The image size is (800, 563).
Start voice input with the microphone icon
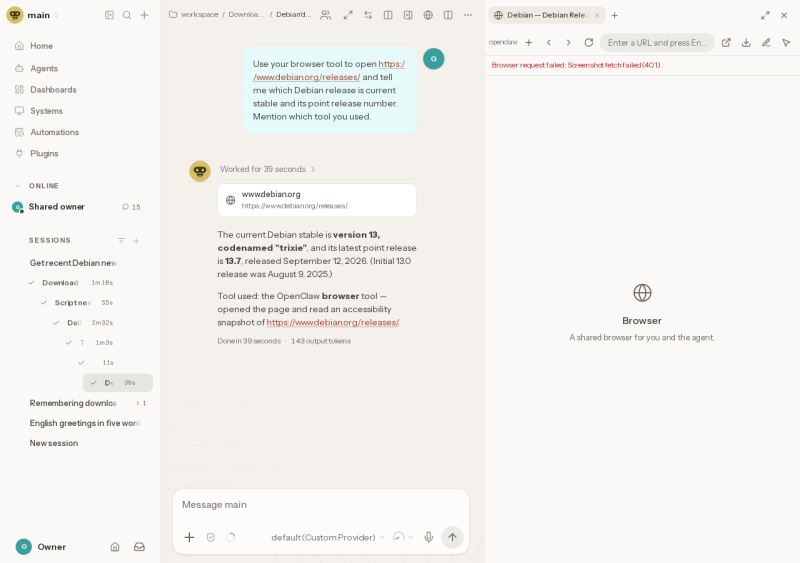tap(429, 537)
